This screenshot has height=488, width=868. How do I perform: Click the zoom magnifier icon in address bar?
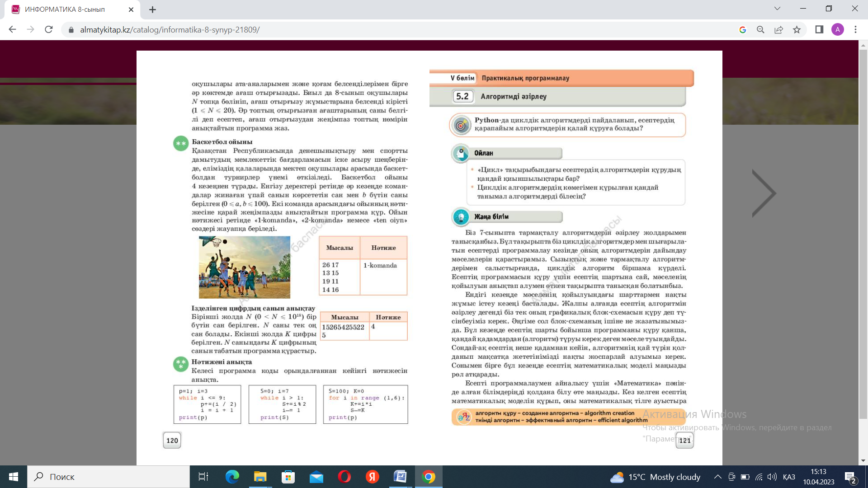coord(760,30)
